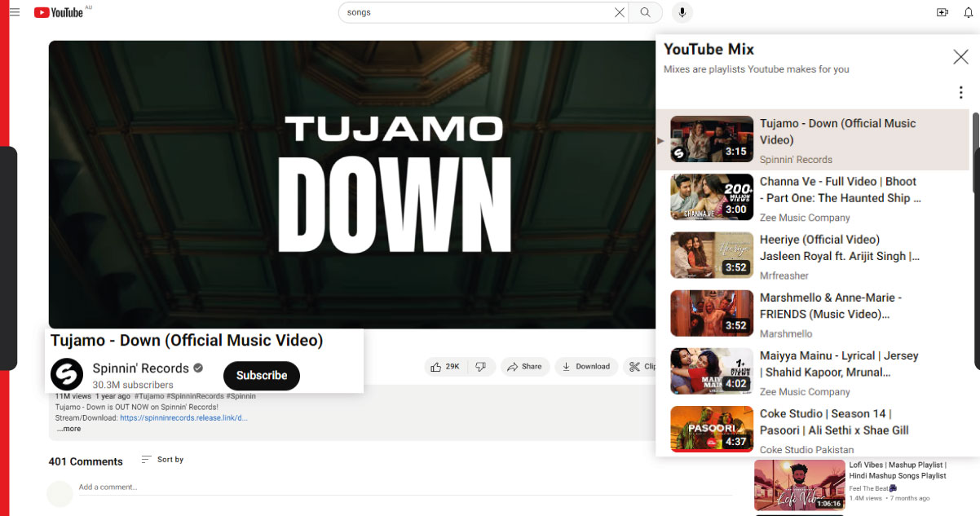
Task: Click the #Tujamo hashtag
Action: coord(149,396)
